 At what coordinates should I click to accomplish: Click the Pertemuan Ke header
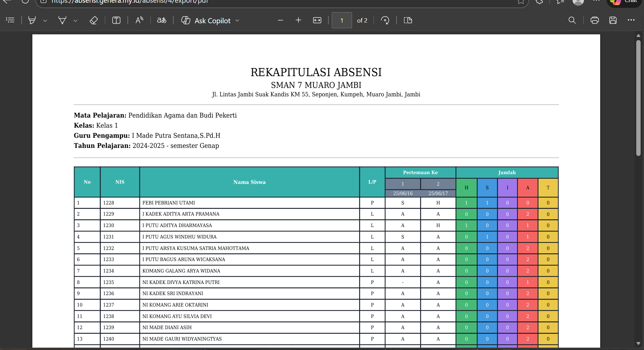(420, 172)
